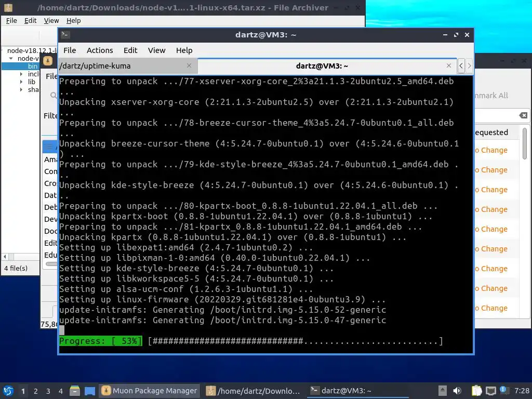Select the bin folder in archive tree
Viewport: 532px width, 399px height.
pos(33,66)
